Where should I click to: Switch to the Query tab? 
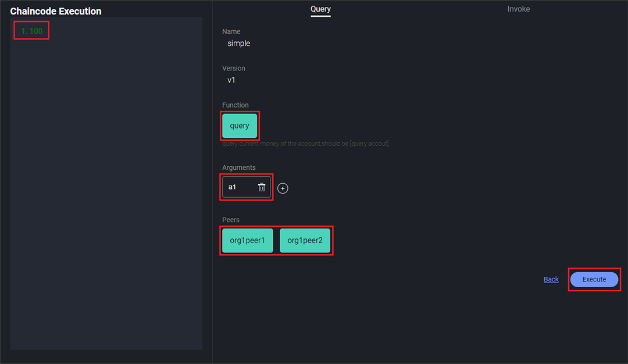point(320,9)
